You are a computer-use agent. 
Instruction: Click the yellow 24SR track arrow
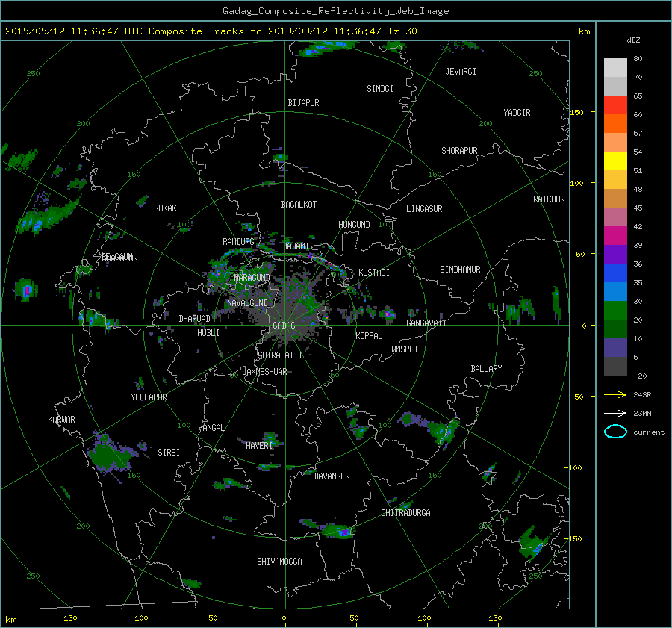pyautogui.click(x=615, y=394)
